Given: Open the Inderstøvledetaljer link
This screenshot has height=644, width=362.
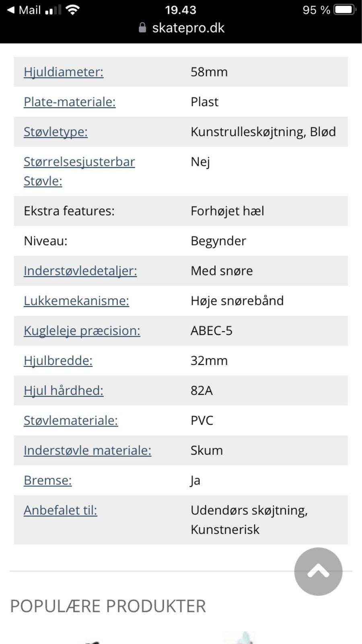Looking at the screenshot, I should click(x=80, y=271).
